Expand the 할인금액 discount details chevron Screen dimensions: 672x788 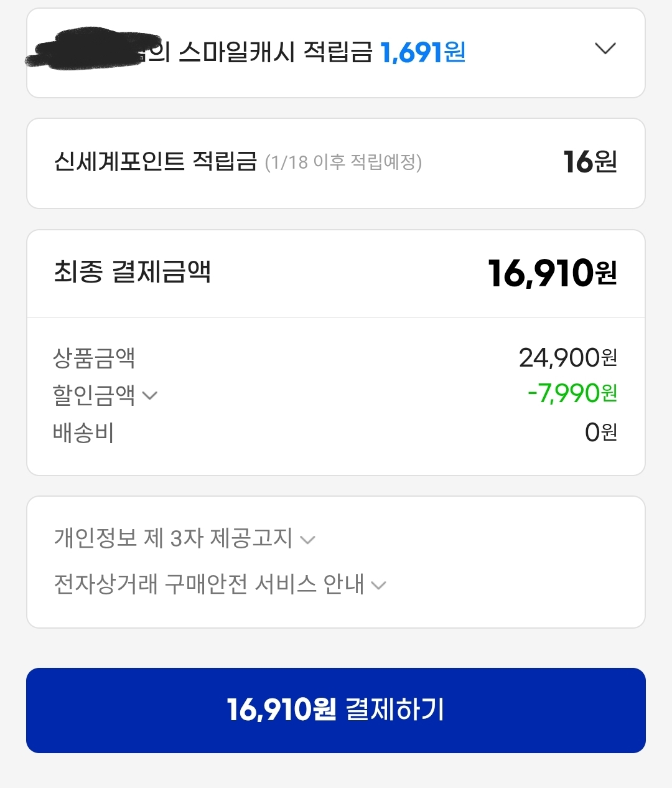tap(150, 395)
